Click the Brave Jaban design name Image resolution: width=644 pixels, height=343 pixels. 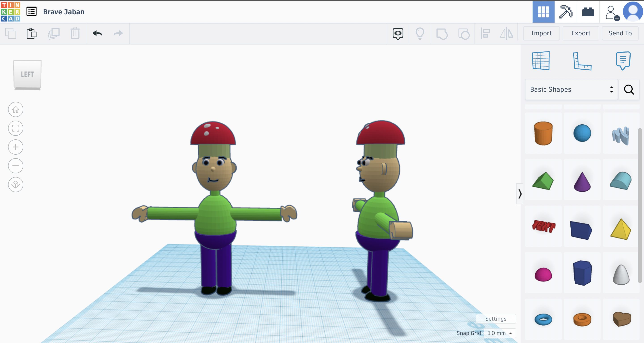tap(64, 12)
